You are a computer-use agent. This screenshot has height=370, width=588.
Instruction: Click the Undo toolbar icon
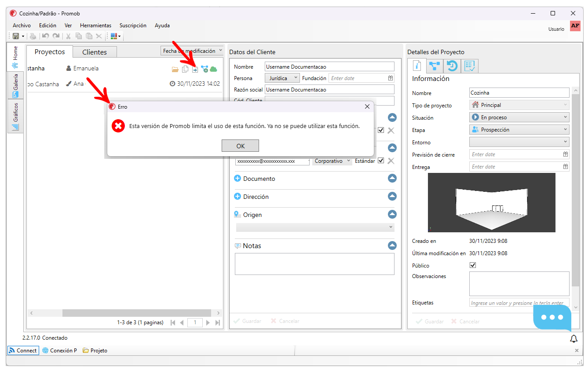point(45,36)
